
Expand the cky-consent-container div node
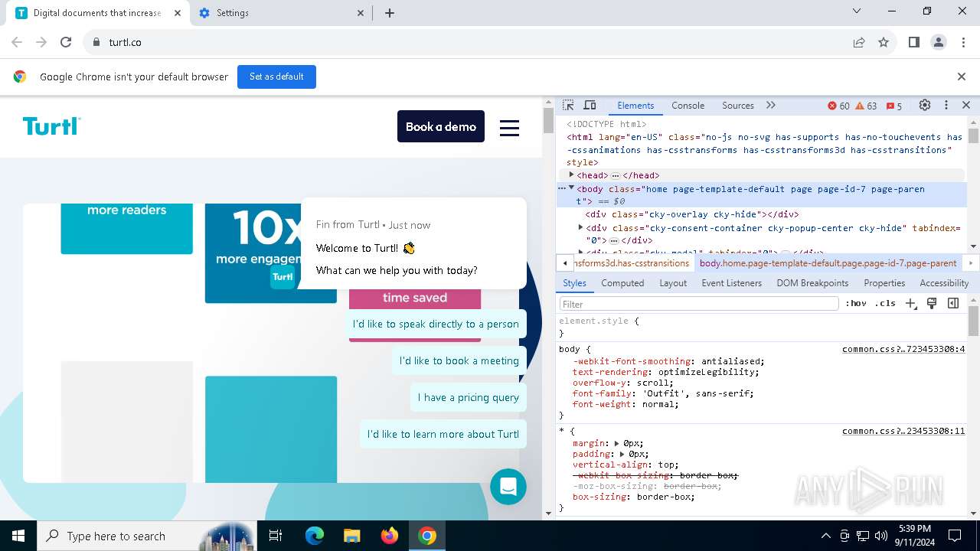(580, 228)
